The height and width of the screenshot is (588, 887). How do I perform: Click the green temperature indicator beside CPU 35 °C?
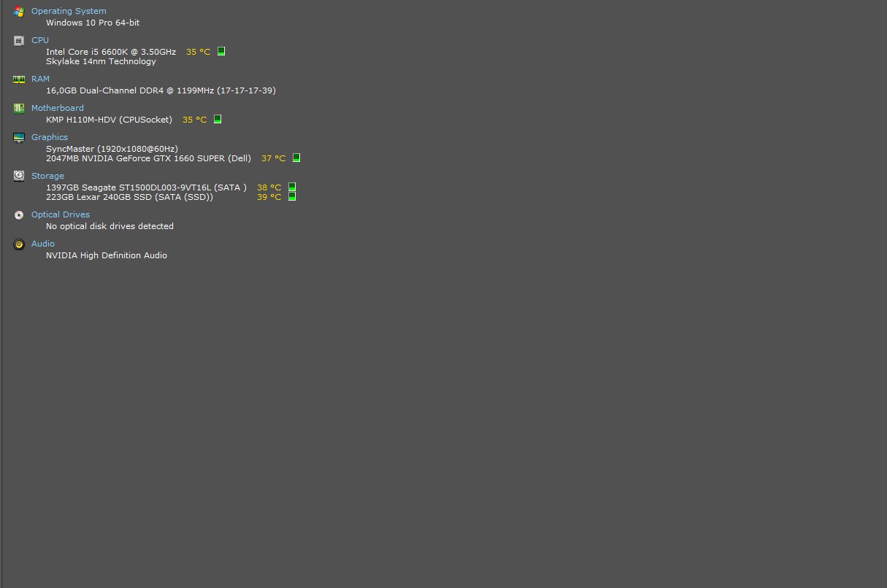pyautogui.click(x=221, y=52)
